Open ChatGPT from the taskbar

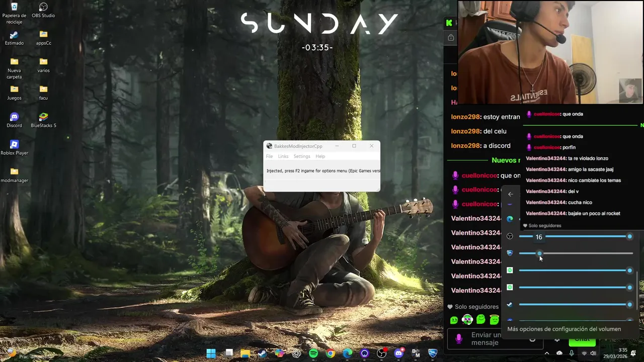click(x=296, y=353)
